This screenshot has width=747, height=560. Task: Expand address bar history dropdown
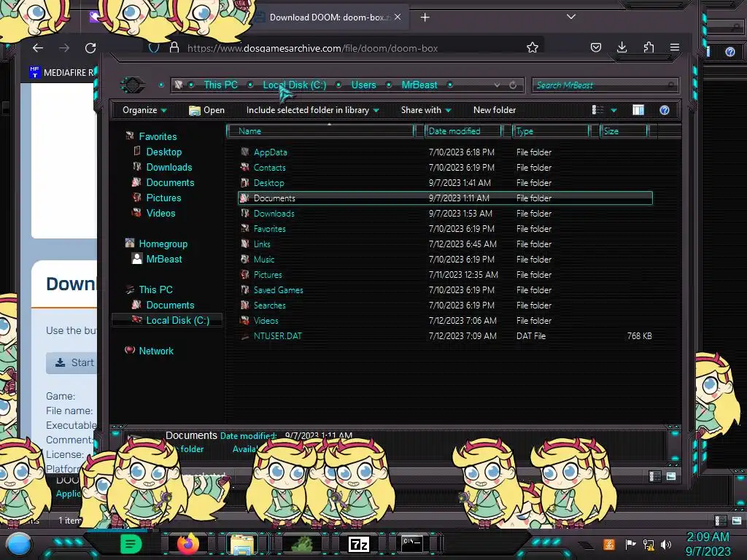[497, 85]
